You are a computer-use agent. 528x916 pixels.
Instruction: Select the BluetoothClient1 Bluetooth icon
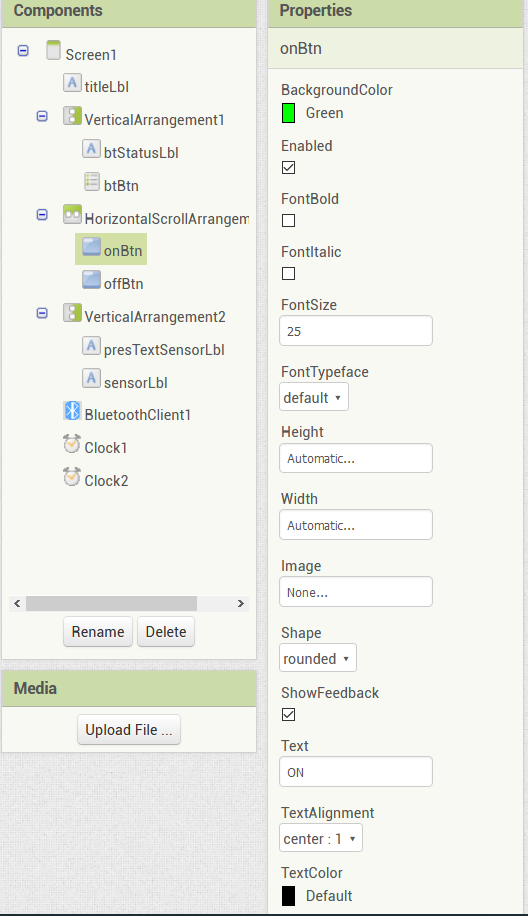[72, 411]
